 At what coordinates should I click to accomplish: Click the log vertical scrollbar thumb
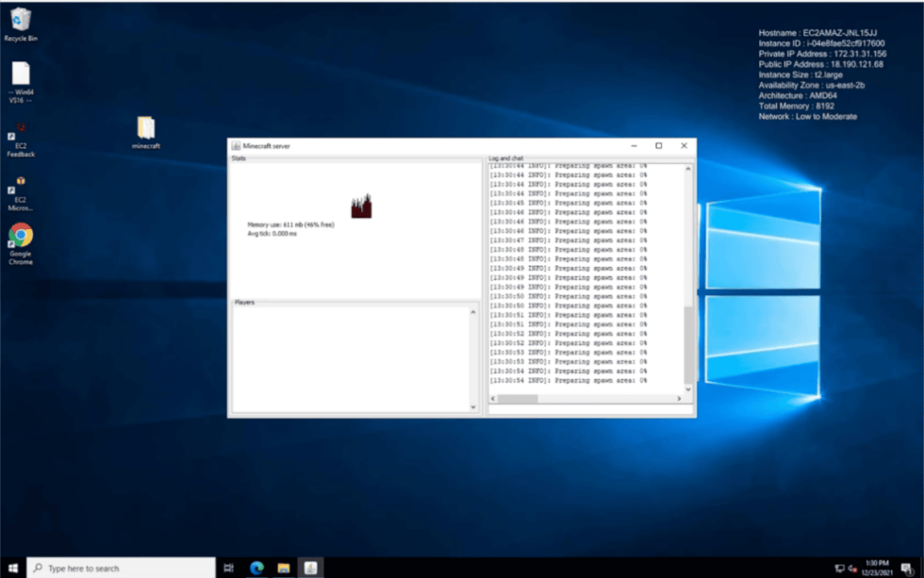pos(687,345)
